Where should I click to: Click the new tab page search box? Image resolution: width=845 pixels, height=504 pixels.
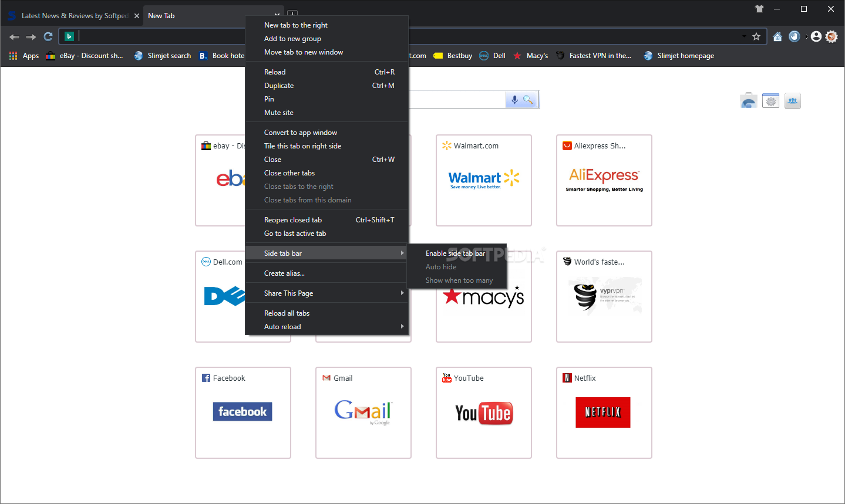click(457, 100)
